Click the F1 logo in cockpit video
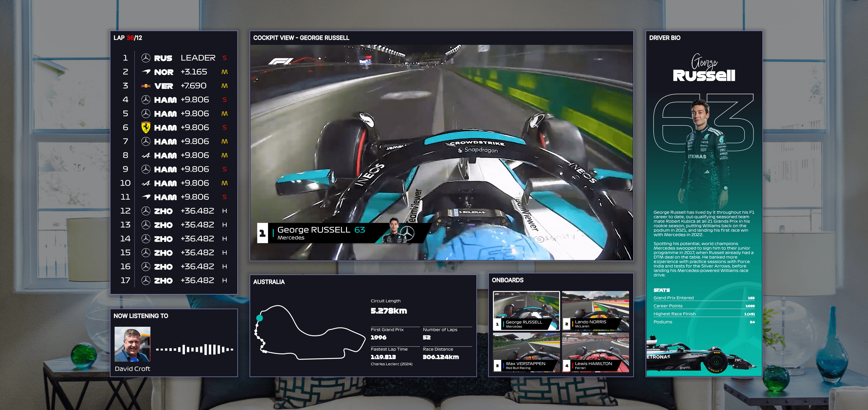 tap(281, 61)
